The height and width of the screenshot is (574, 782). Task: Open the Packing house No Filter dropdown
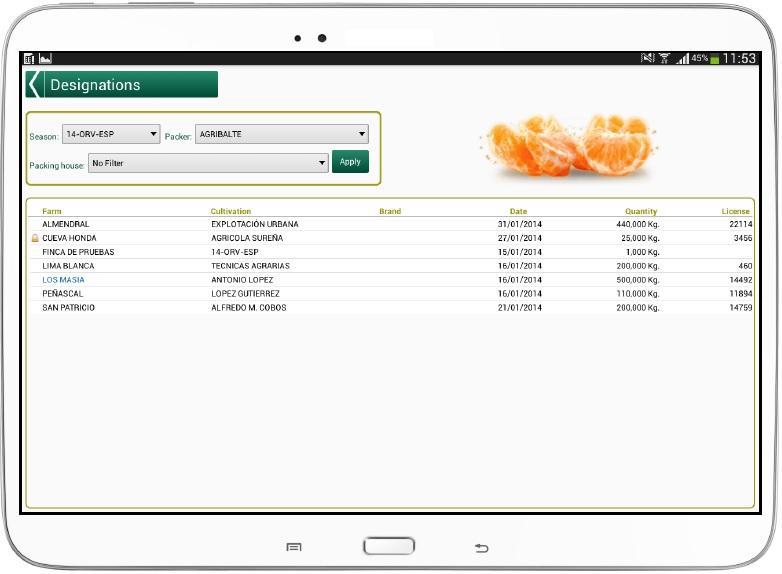pos(208,163)
